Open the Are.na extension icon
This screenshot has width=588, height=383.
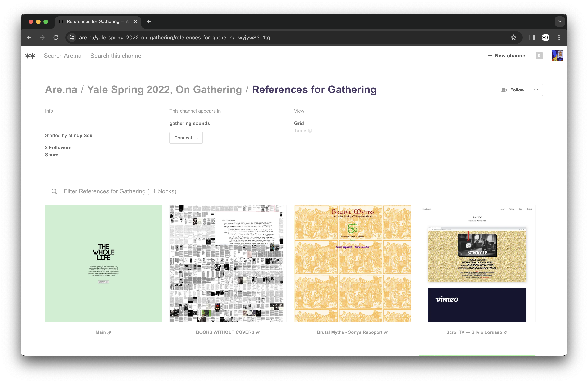545,38
